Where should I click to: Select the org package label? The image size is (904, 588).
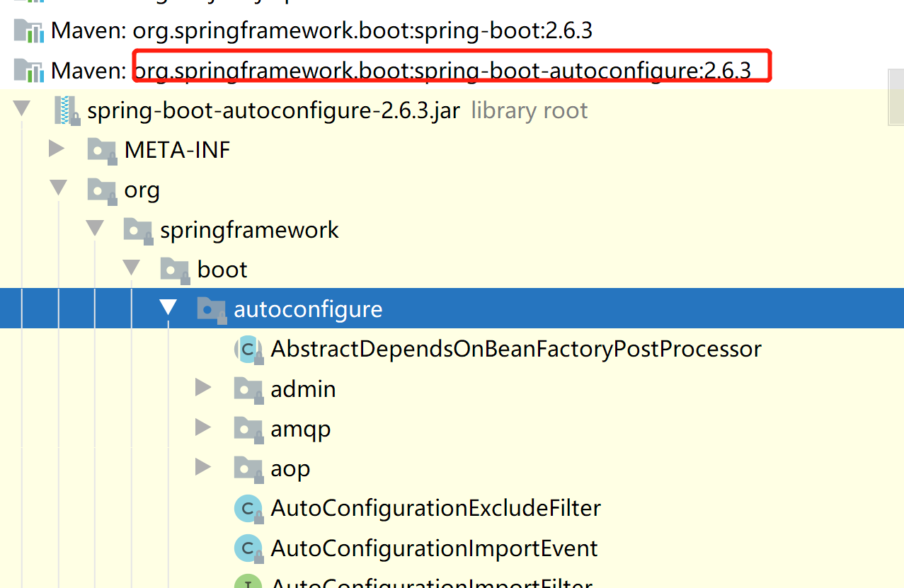(142, 191)
